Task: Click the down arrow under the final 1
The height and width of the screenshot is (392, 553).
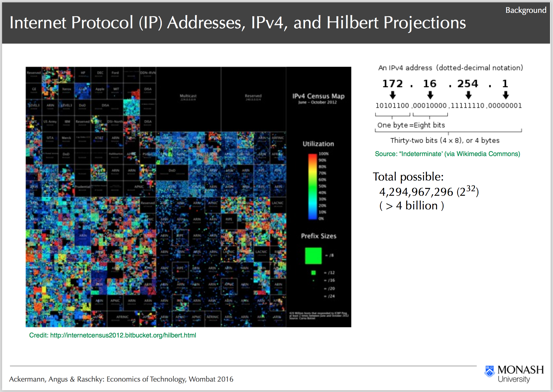Action: click(x=505, y=95)
